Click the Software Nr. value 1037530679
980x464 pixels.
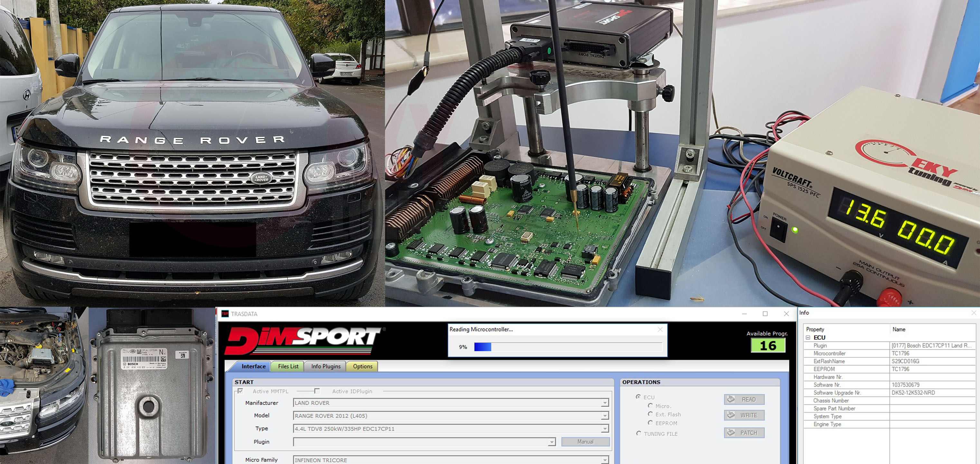click(x=905, y=385)
